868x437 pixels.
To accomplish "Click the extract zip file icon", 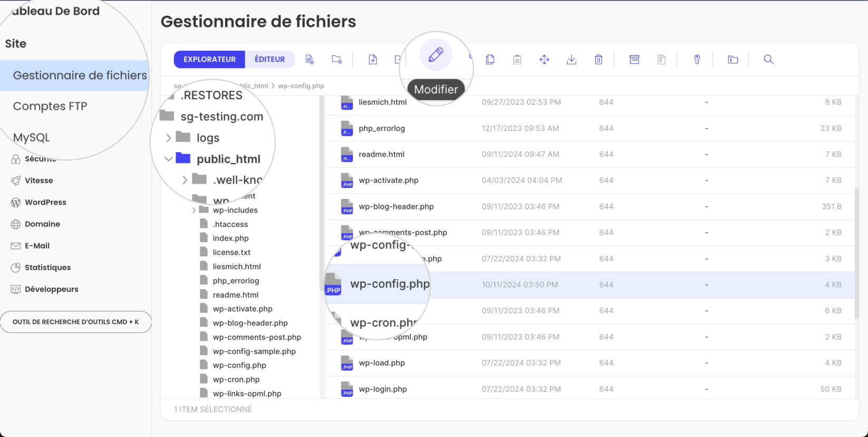I will pos(661,60).
